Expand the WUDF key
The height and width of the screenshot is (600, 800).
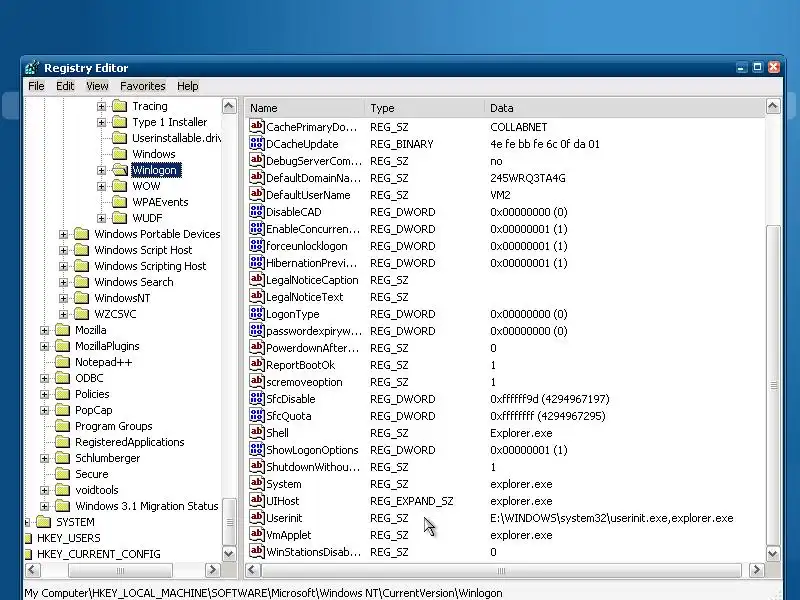point(101,218)
